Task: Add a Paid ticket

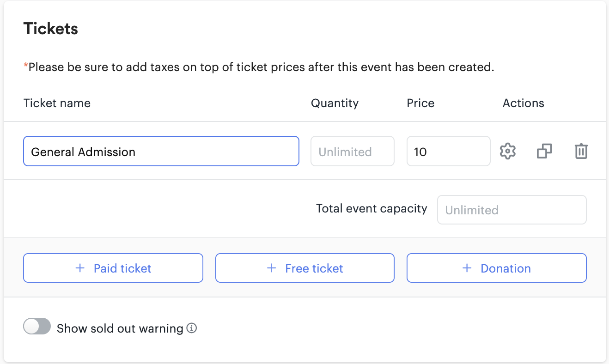Action: coord(113,268)
